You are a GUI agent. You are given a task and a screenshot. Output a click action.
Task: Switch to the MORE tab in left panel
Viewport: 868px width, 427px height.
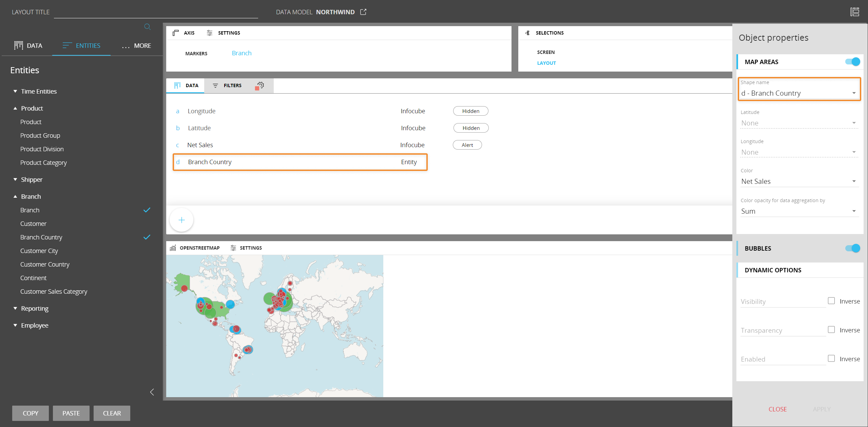136,46
